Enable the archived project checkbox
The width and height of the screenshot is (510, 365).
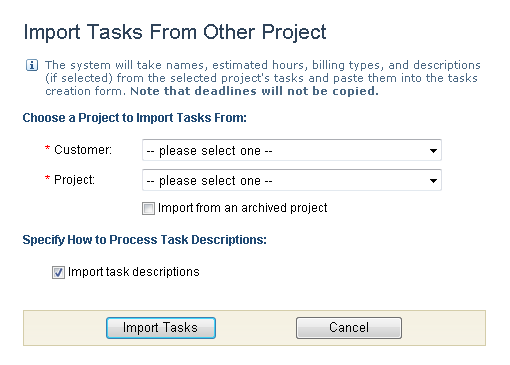point(148,209)
